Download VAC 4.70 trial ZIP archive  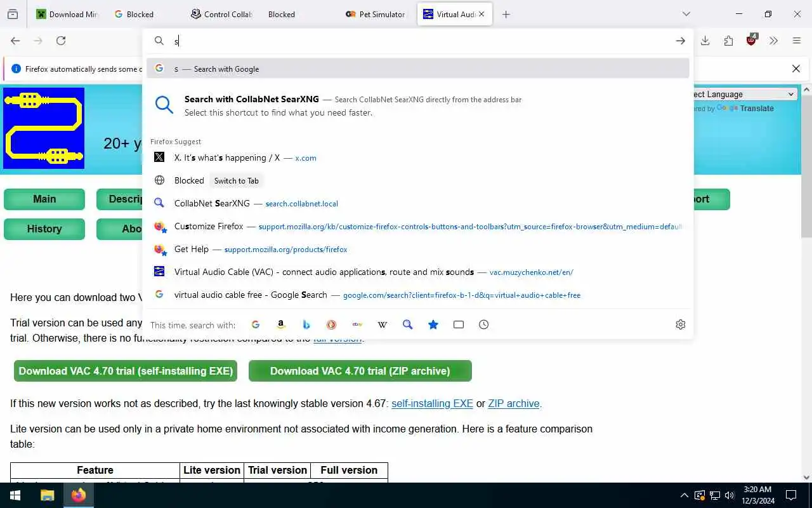point(360,371)
